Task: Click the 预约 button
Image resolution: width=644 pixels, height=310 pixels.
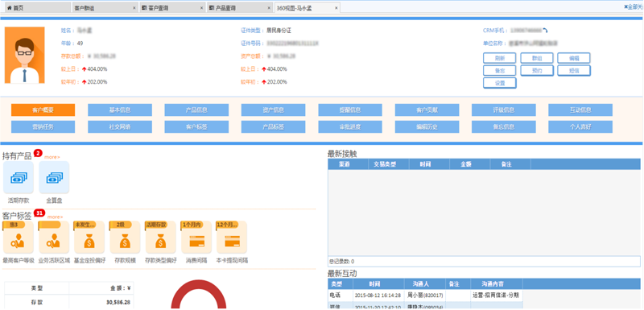Action: [537, 71]
